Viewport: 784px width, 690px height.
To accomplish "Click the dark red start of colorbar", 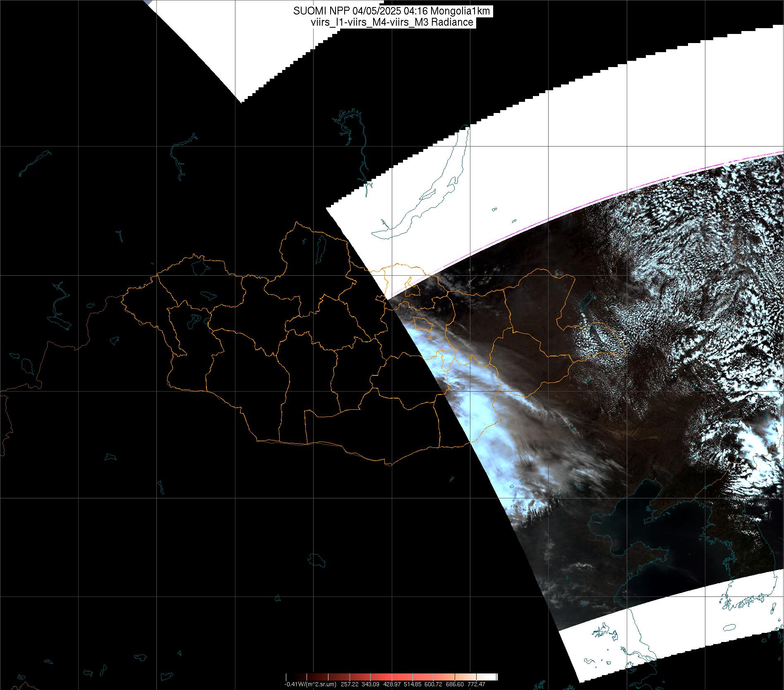I will click(290, 677).
